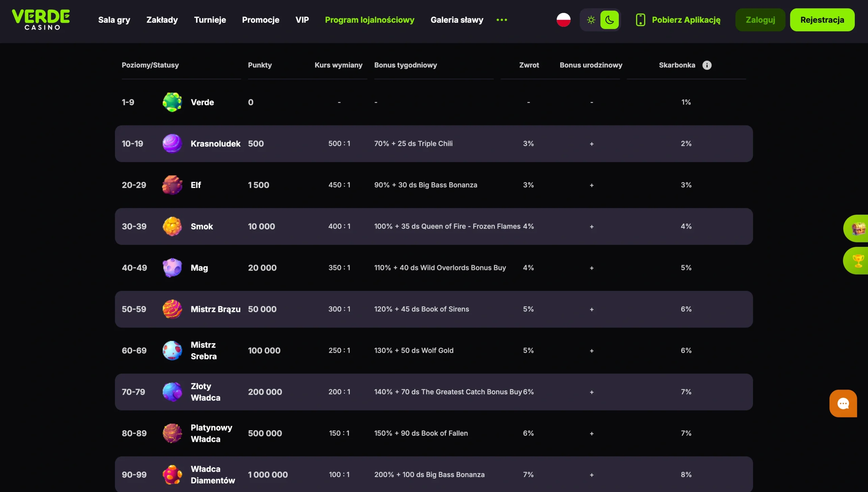Click the Rejestracja button
Viewport: 868px width, 492px height.
[822, 20]
